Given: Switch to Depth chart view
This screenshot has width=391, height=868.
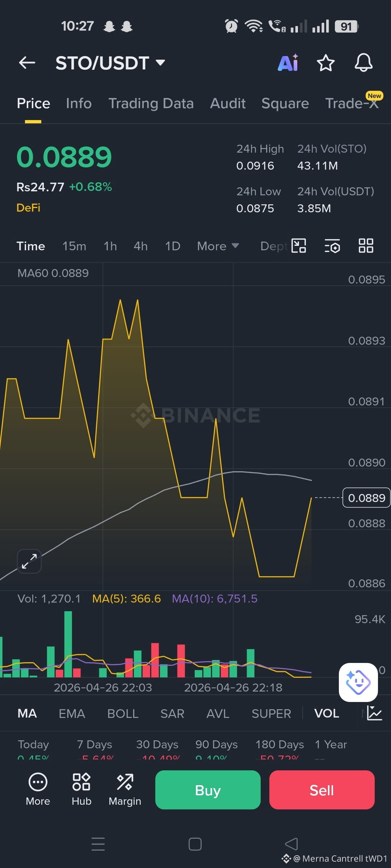Looking at the screenshot, I should tap(274, 246).
